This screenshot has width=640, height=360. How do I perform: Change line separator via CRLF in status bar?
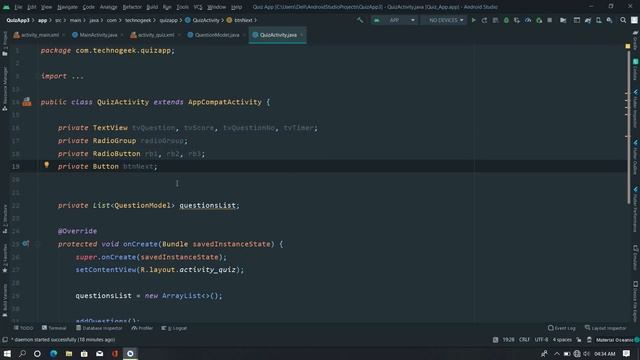524,340
